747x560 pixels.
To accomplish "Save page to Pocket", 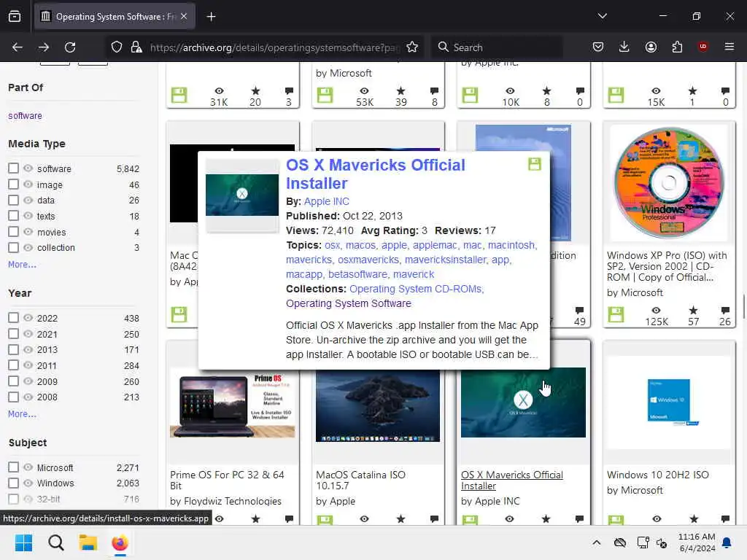I will tap(598, 47).
